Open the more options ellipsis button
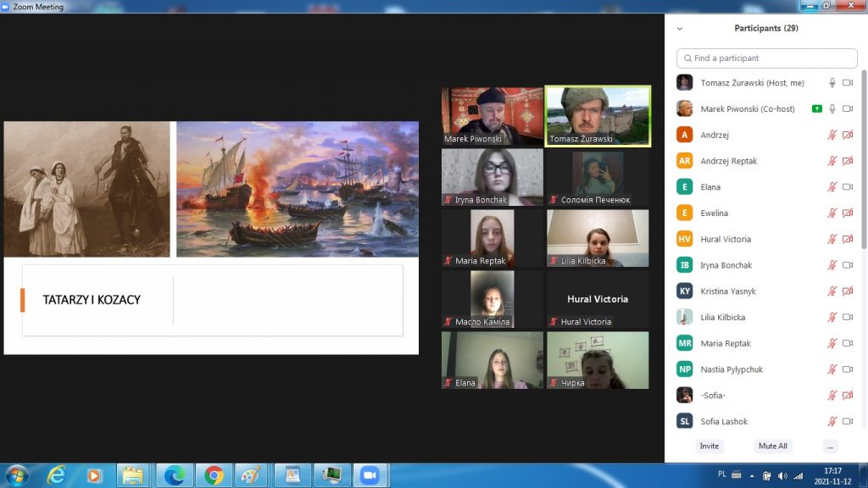This screenshot has width=868, height=488. pos(830,446)
